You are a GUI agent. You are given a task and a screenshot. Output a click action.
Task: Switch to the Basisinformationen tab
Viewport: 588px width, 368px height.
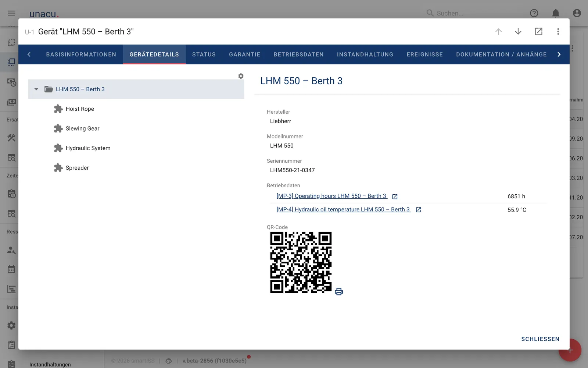click(81, 54)
